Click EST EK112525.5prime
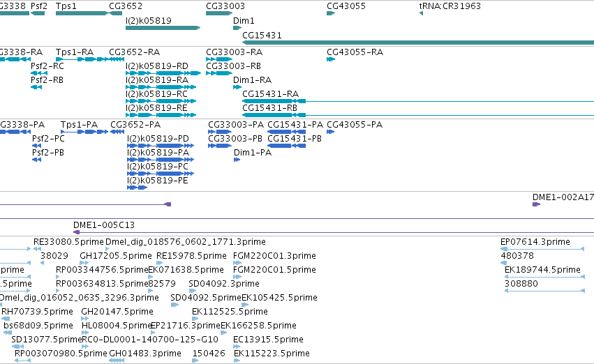The width and height of the screenshot is (594, 364). (195, 319)
